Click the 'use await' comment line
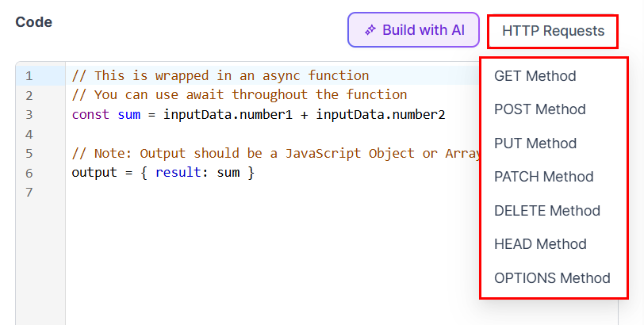This screenshot has width=644, height=325. point(239,95)
